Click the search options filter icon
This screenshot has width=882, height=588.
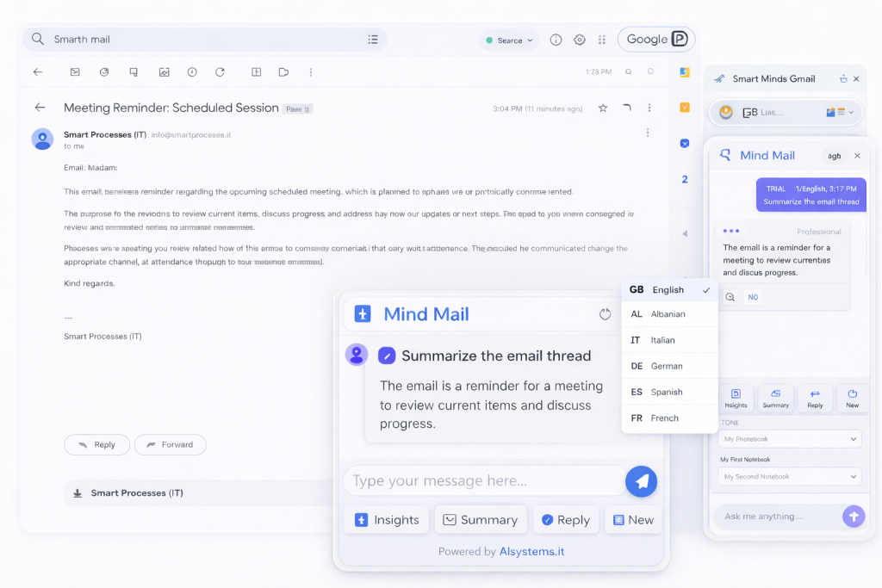(373, 40)
